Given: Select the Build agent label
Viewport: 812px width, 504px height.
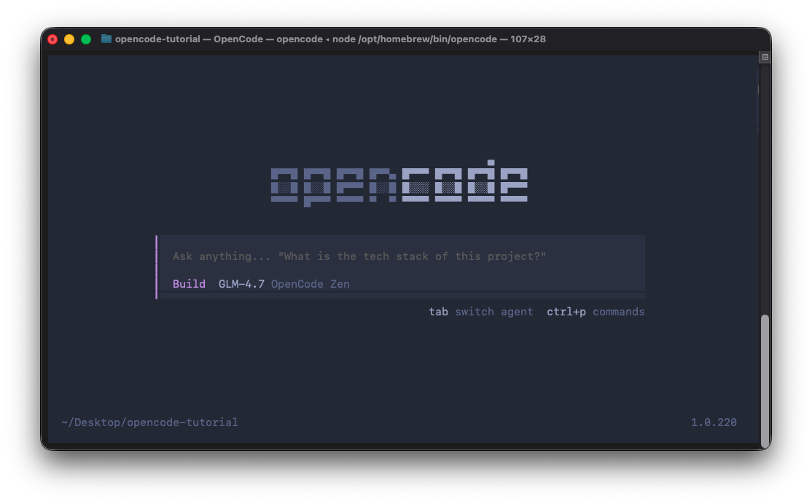Looking at the screenshot, I should 189,284.
